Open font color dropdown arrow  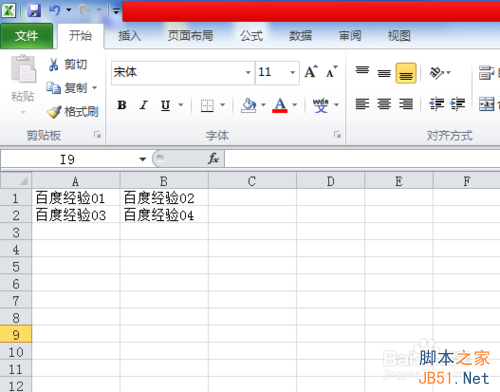[x=295, y=105]
